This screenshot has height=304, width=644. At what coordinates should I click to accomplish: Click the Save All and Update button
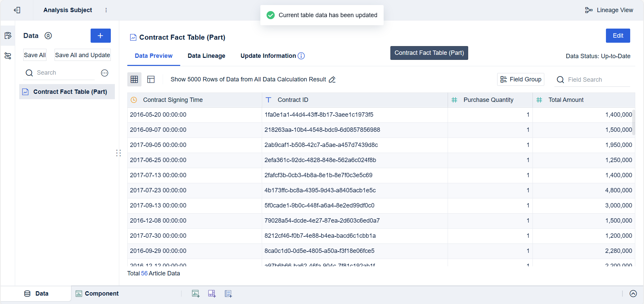(83, 55)
